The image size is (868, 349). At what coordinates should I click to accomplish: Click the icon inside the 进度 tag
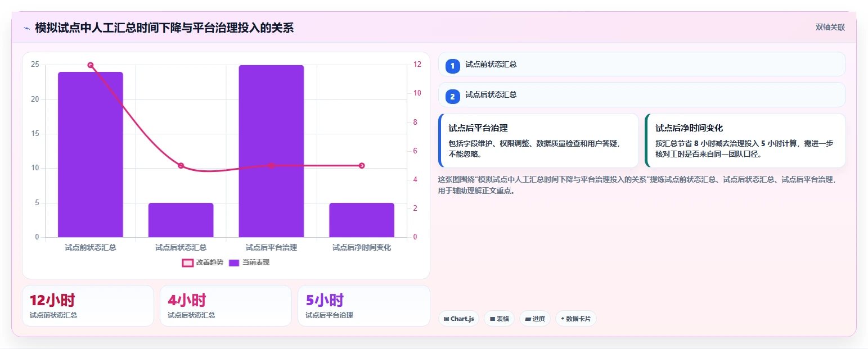[528, 319]
